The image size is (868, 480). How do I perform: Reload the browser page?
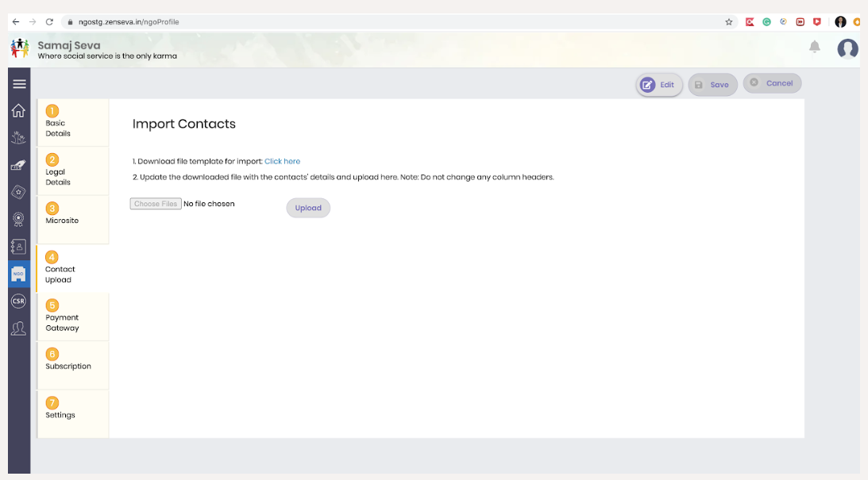click(x=49, y=22)
